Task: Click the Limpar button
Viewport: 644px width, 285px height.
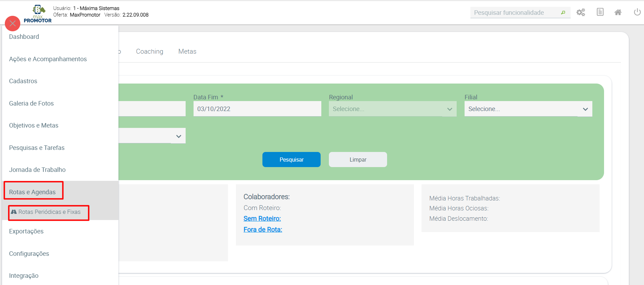Action: click(358, 160)
